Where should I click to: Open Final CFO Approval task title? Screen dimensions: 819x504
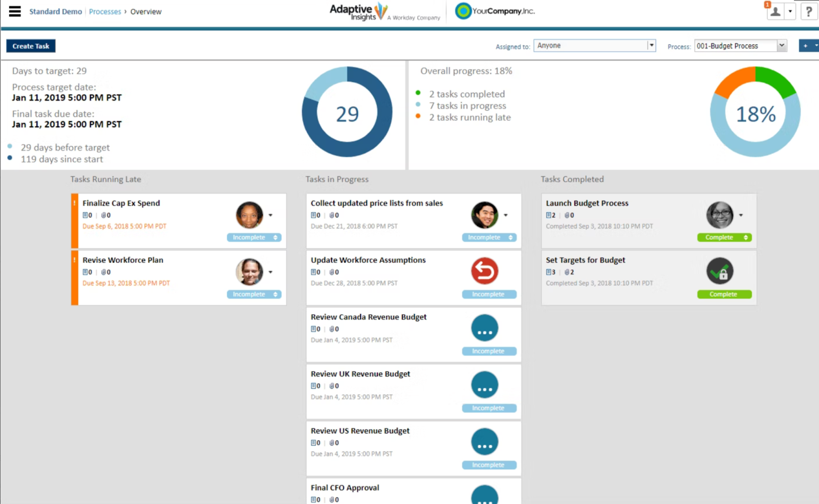[345, 488]
